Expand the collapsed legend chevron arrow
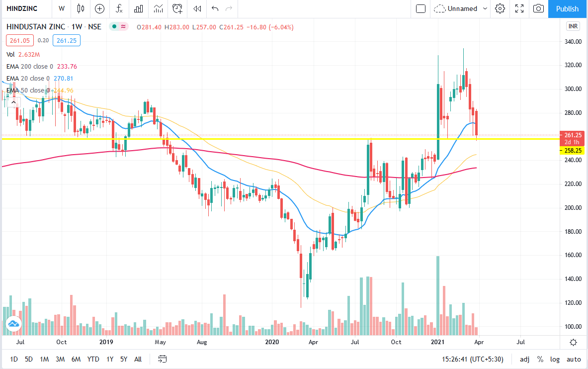The image size is (588, 369). coord(13,102)
